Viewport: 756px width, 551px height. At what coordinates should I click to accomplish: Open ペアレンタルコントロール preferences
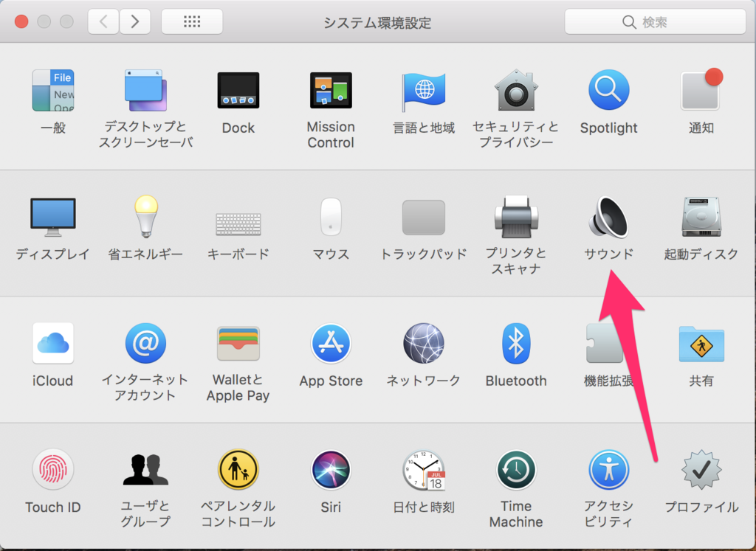pyautogui.click(x=238, y=470)
